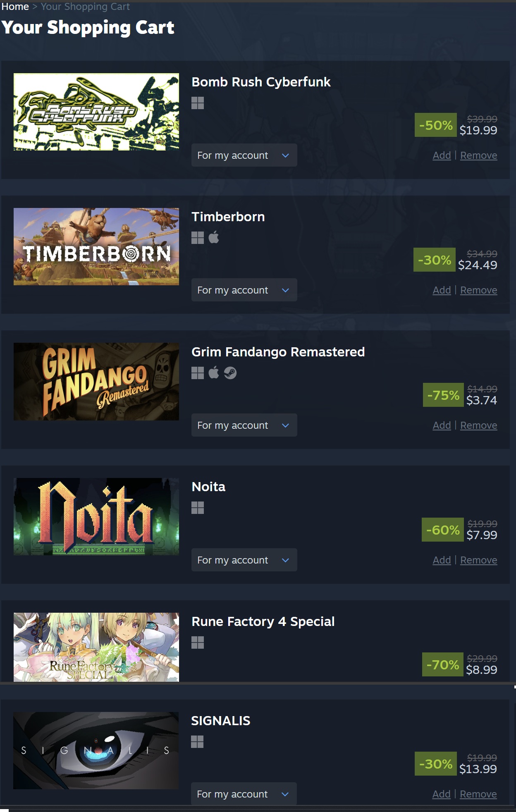Click the -50% discount badge

coord(436,125)
